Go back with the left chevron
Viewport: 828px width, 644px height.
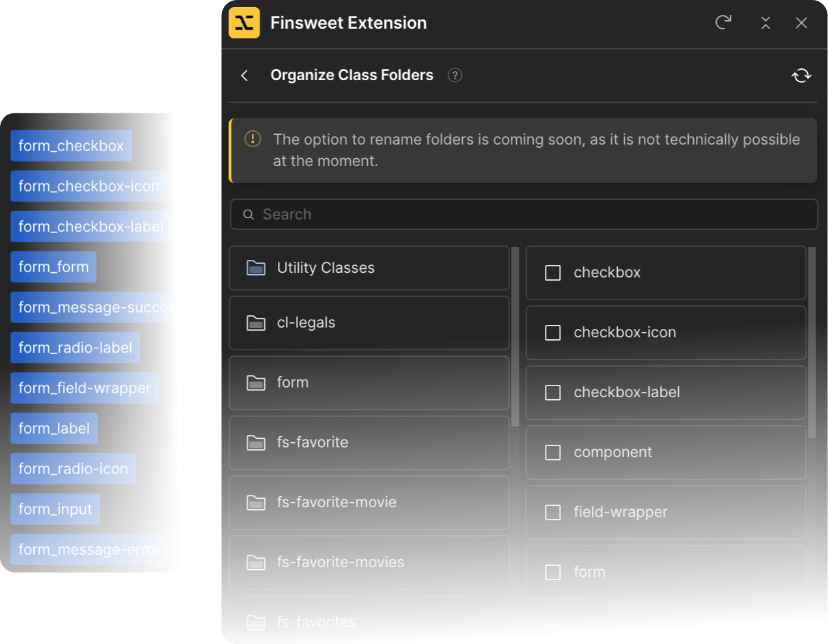pyautogui.click(x=245, y=76)
